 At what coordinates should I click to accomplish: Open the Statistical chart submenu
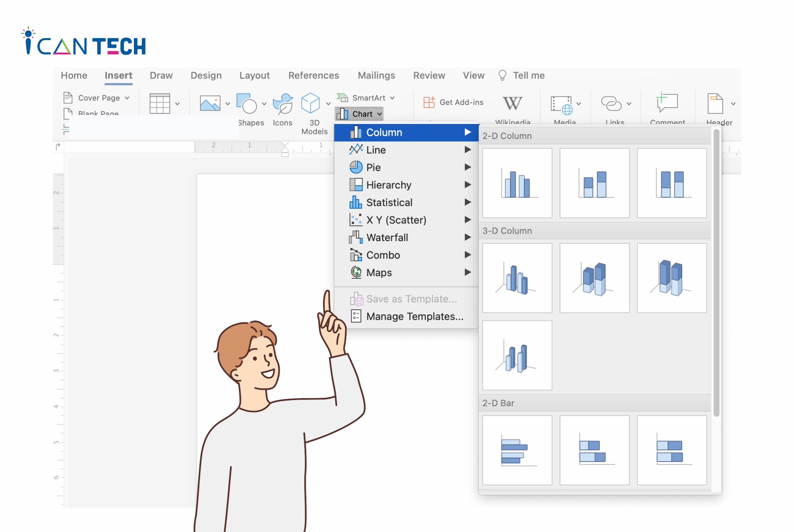pyautogui.click(x=406, y=203)
